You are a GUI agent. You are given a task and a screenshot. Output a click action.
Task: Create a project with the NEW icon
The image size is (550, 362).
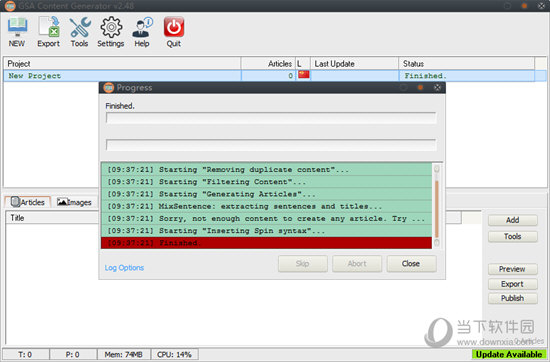pos(17,32)
